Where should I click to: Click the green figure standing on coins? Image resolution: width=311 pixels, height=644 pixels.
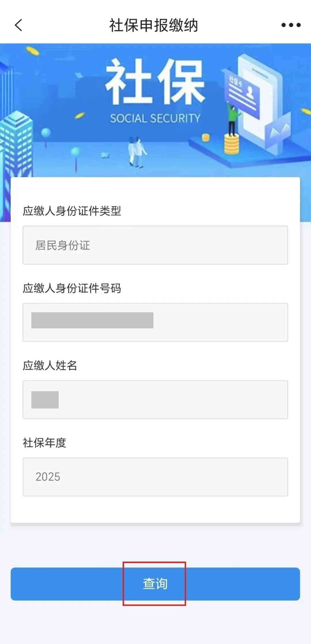(233, 118)
